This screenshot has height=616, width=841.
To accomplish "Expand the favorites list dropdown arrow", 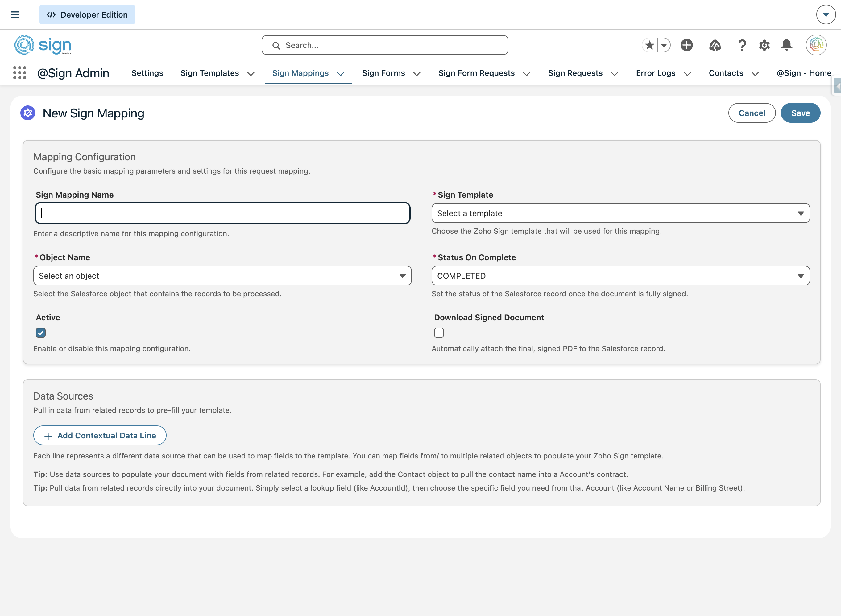I will click(x=664, y=45).
